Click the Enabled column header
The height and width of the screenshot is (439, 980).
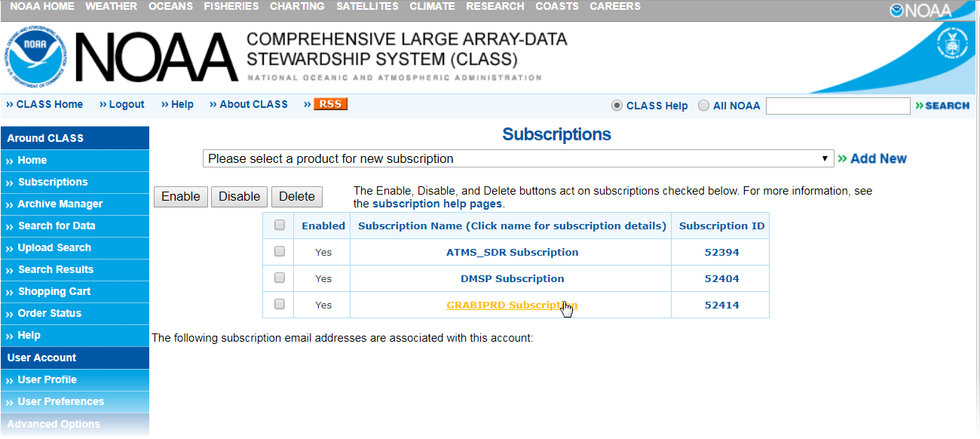click(x=323, y=226)
